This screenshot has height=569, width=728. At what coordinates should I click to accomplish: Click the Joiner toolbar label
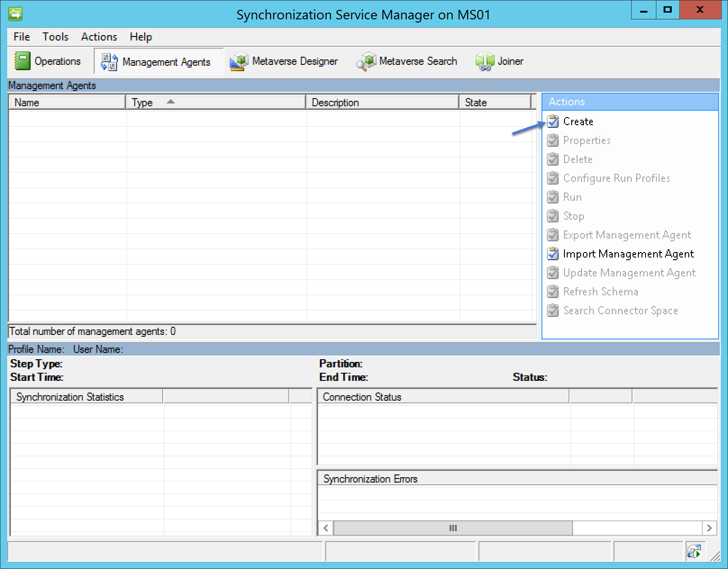(x=510, y=61)
